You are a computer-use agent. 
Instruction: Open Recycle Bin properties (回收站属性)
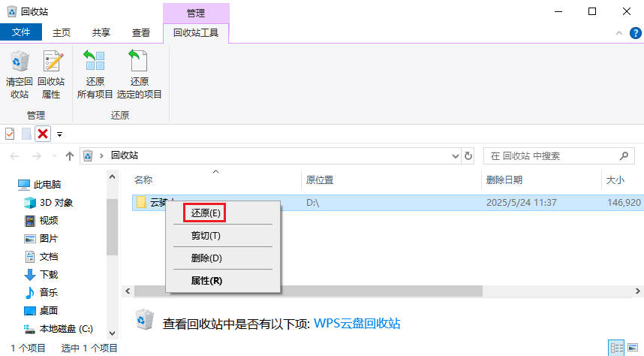pos(52,75)
